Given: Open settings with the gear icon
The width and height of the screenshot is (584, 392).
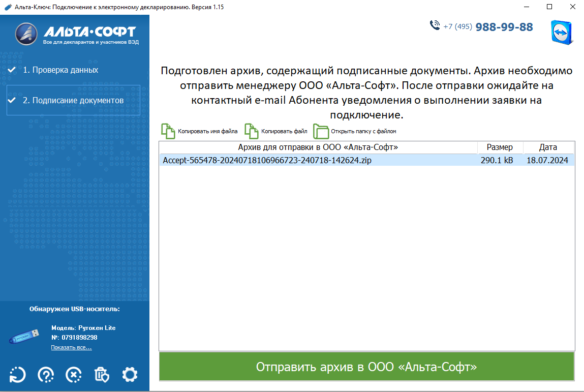Looking at the screenshot, I should pyautogui.click(x=130, y=375).
